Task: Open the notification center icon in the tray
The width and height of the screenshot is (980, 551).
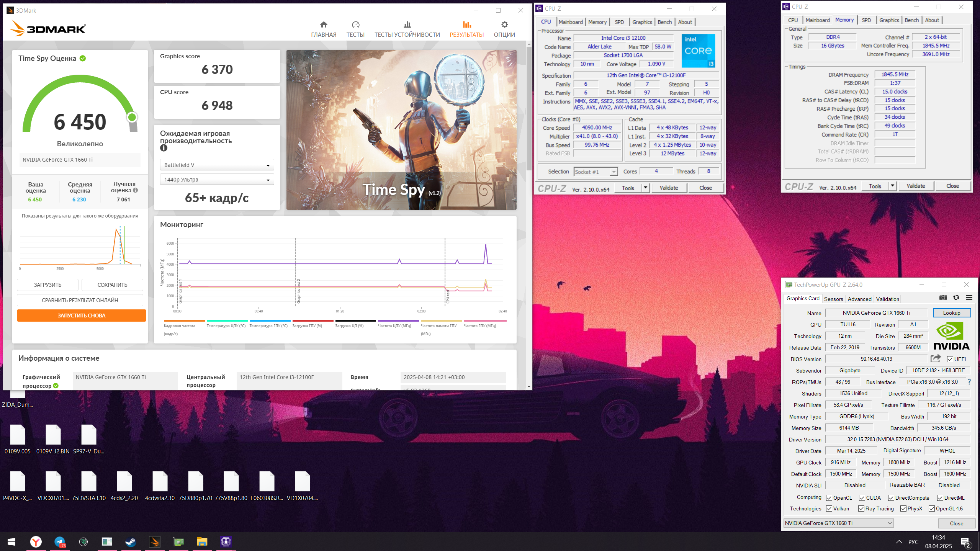Action: [965, 542]
